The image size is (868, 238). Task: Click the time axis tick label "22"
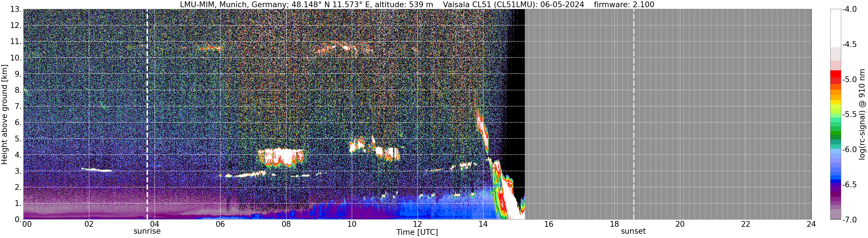[x=746, y=224]
